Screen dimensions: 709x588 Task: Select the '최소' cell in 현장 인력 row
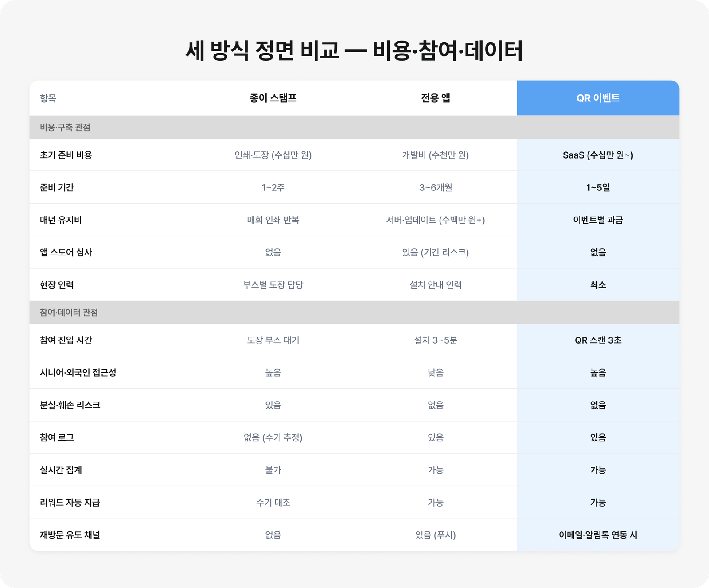[598, 285]
